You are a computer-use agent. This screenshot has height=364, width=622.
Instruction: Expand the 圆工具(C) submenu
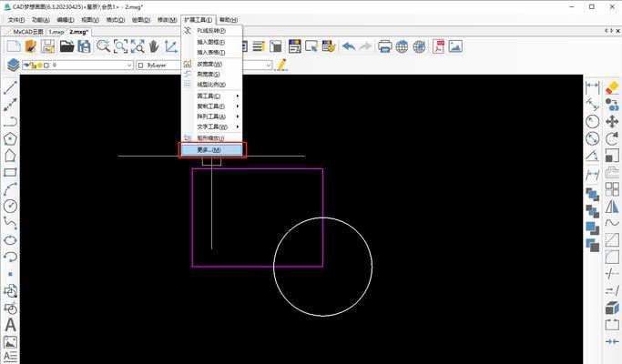(212, 96)
